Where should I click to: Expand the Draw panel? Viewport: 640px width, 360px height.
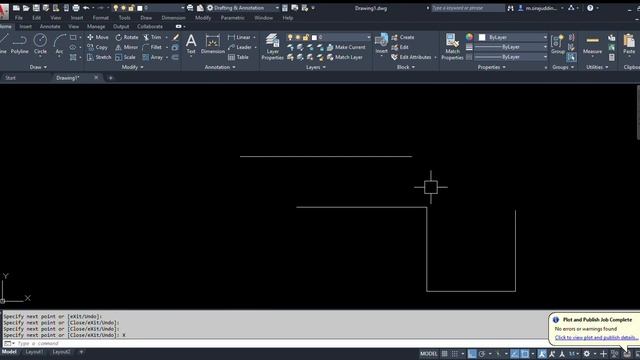click(38, 67)
